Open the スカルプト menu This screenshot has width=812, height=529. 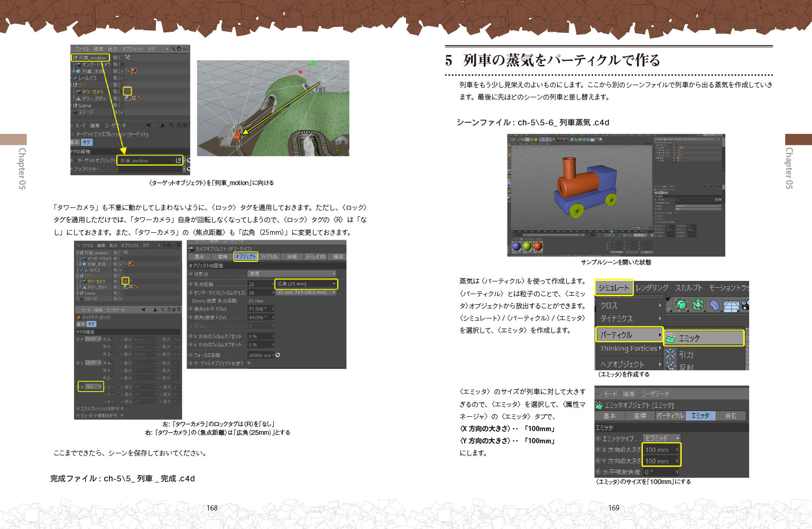pos(688,288)
